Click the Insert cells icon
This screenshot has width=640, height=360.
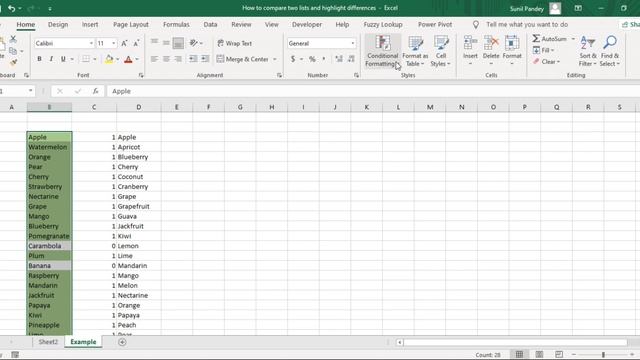click(x=470, y=42)
